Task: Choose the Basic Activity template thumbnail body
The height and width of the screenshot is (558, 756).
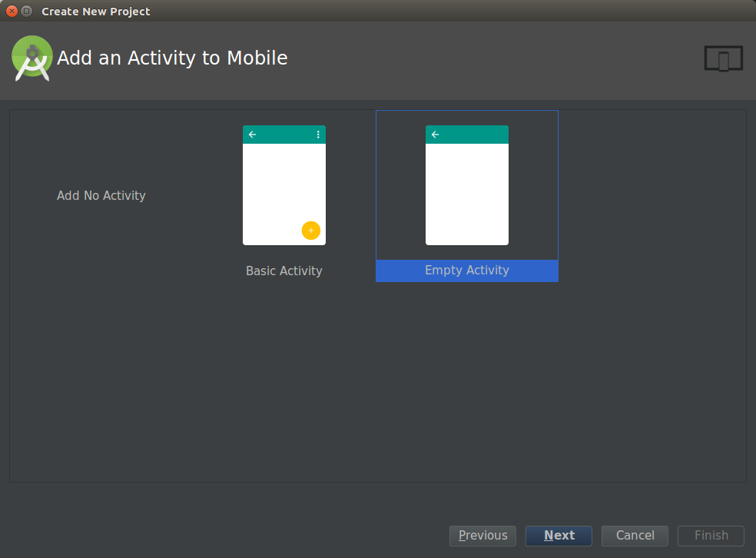Action: 283,192
